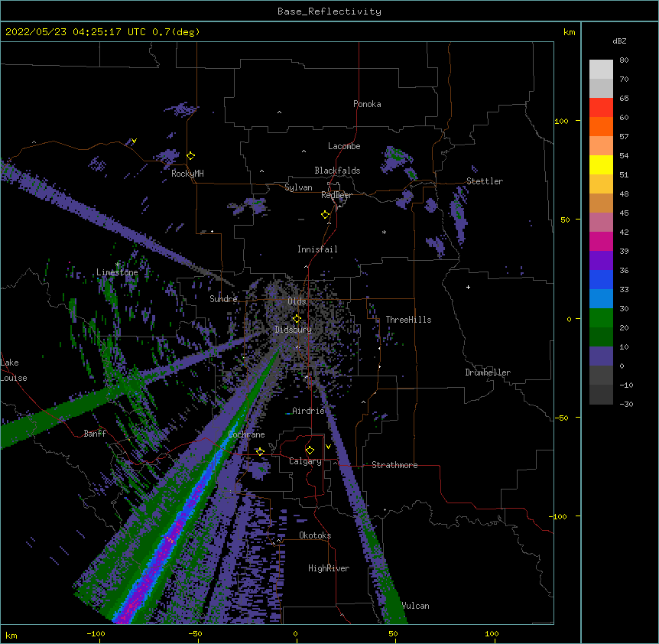Image resolution: width=659 pixels, height=644 pixels.
Task: Select the Airdrie map label
Action: (x=309, y=411)
